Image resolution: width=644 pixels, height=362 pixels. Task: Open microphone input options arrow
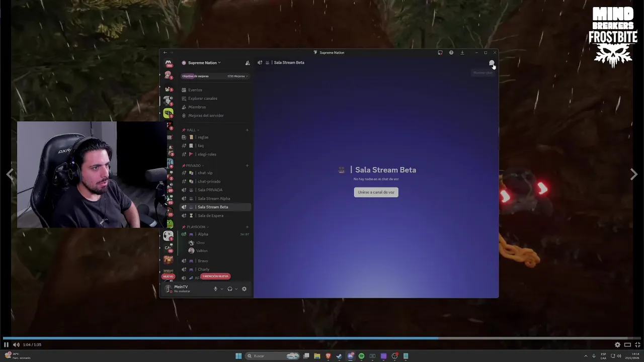221,289
